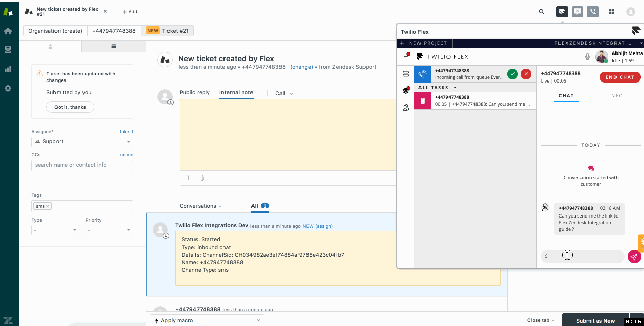Click the attachment paperclip icon
The image size is (644, 326).
(202, 178)
